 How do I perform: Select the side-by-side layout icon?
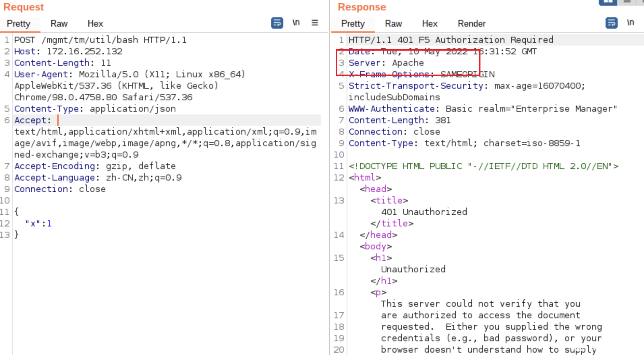click(x=608, y=2)
